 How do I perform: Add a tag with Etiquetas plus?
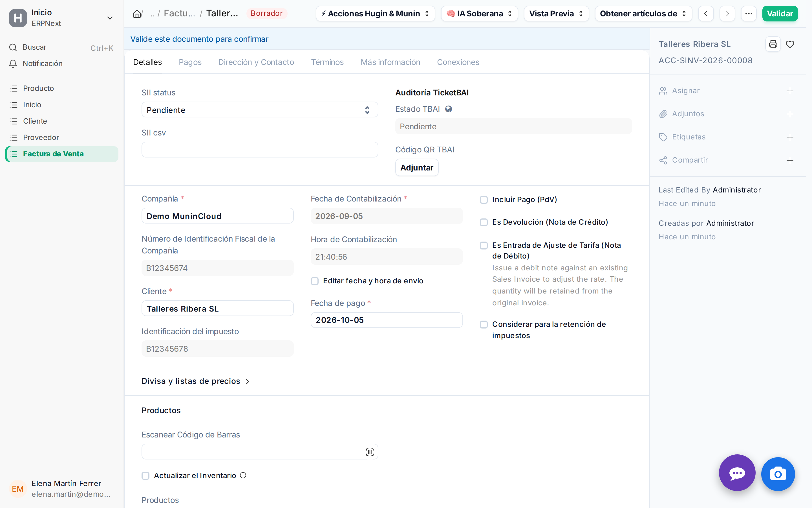(x=790, y=137)
